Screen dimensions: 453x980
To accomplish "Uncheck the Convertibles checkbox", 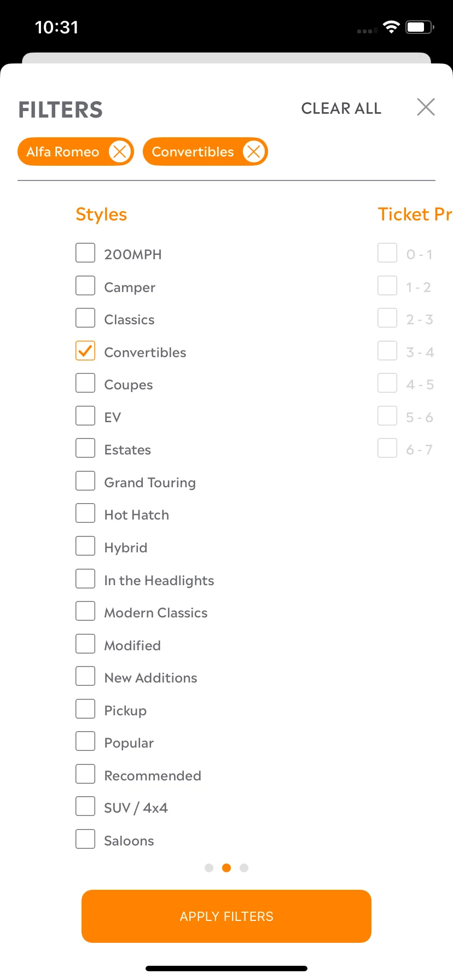I will point(85,351).
